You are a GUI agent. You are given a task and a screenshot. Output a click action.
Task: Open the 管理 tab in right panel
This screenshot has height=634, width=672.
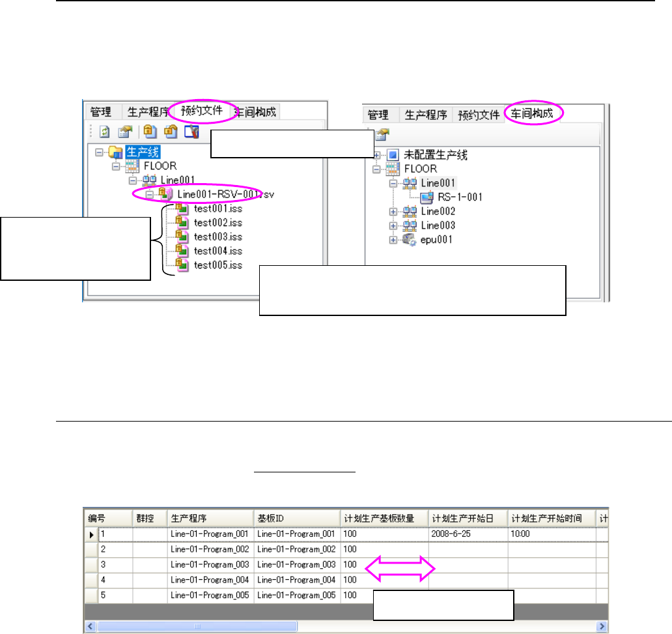click(x=378, y=115)
